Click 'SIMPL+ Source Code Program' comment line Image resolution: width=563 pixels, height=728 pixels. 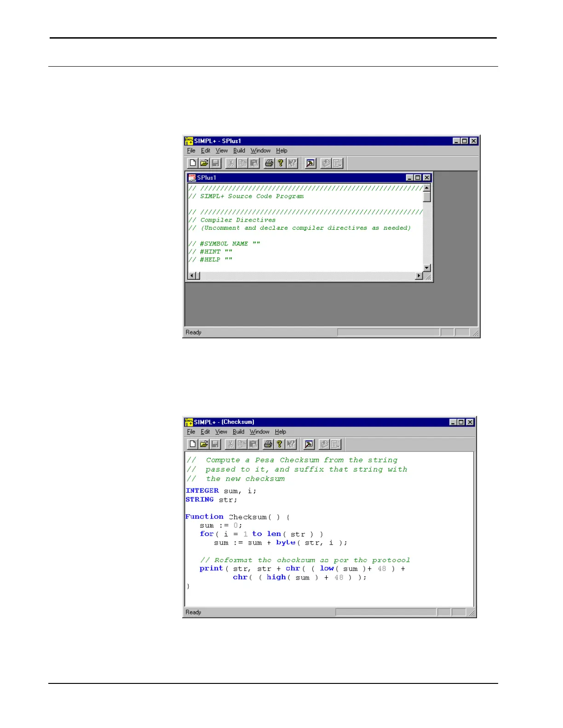246,196
